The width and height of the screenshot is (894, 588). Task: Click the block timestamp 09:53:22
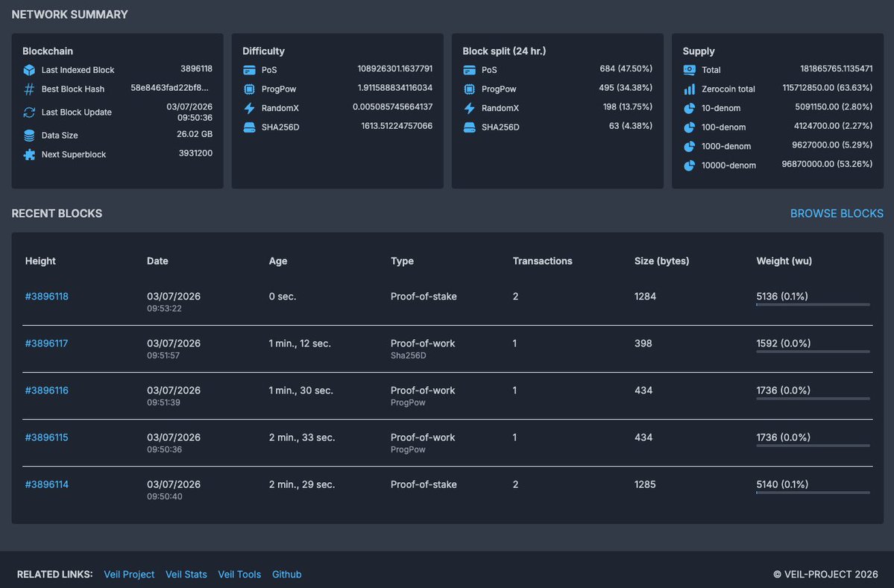(x=164, y=309)
